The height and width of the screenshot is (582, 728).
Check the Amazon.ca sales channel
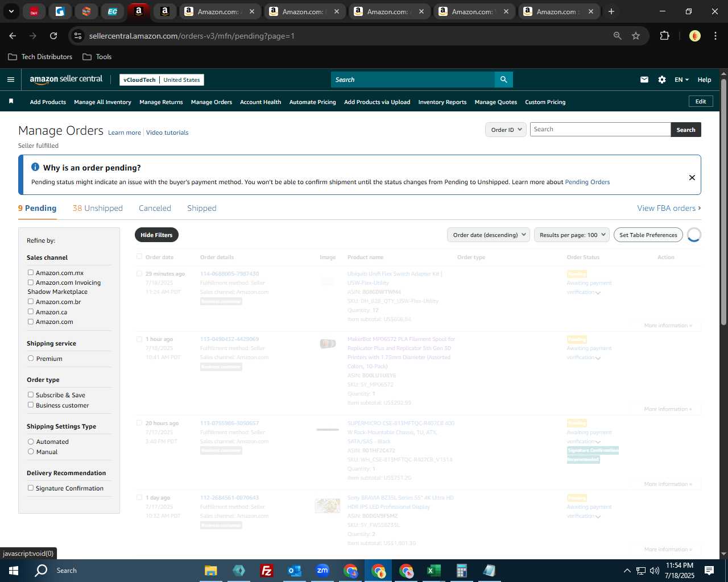click(x=31, y=312)
